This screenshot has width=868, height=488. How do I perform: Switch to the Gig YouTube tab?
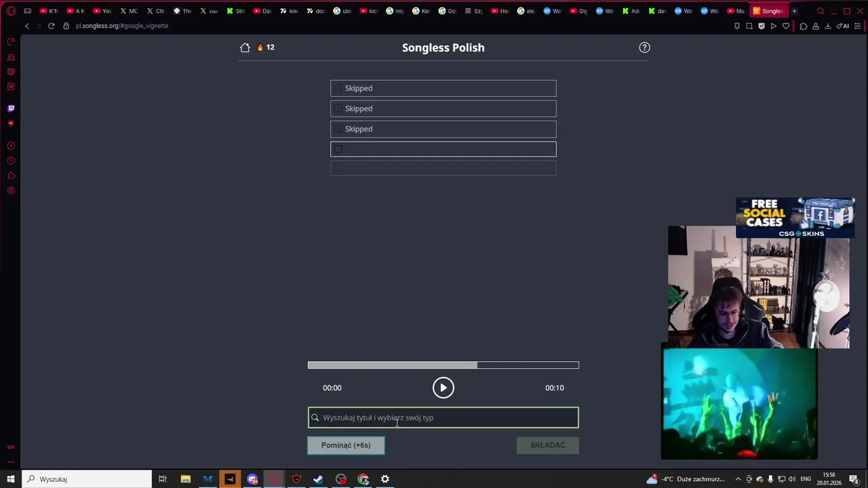coord(578,11)
